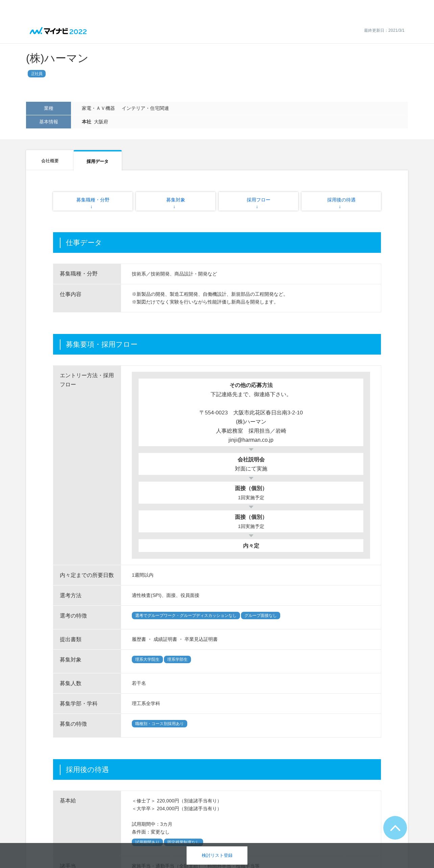The width and height of the screenshot is (434, 868).
Task: Click the 最終更新日：2021/3/1 text
Action: [384, 30]
